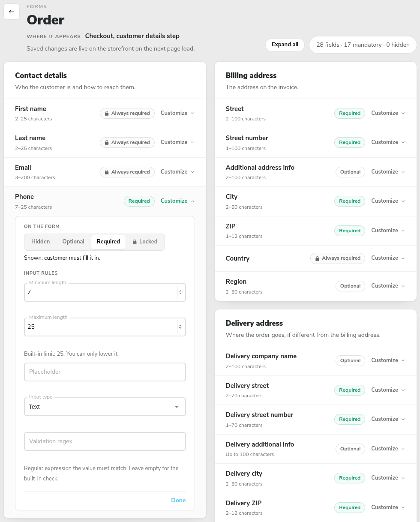
Task: Open Customize for Street
Action: (x=388, y=113)
